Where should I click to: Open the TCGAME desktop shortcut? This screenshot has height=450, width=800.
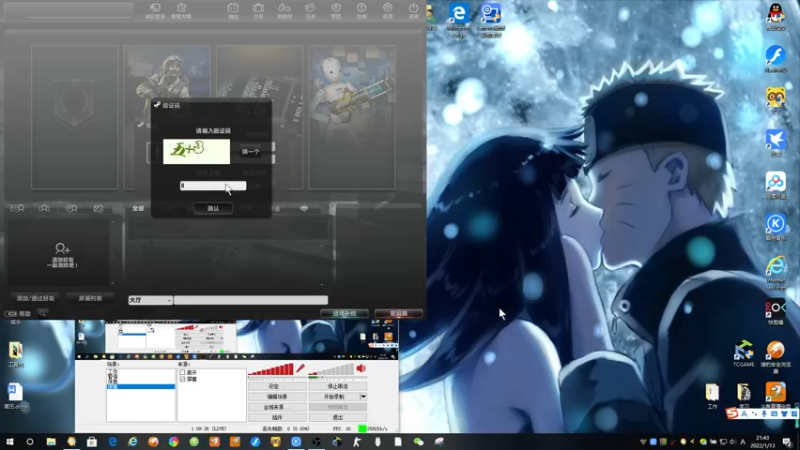[x=743, y=354]
